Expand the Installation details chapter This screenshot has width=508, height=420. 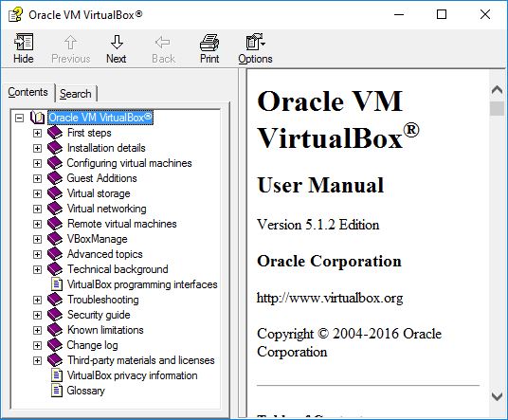tap(37, 148)
